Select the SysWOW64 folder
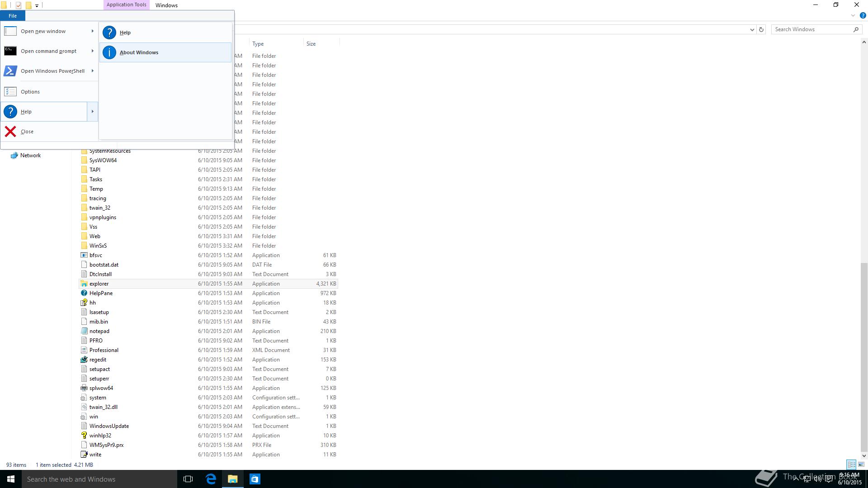Viewport: 868px width, 488px height. (103, 160)
